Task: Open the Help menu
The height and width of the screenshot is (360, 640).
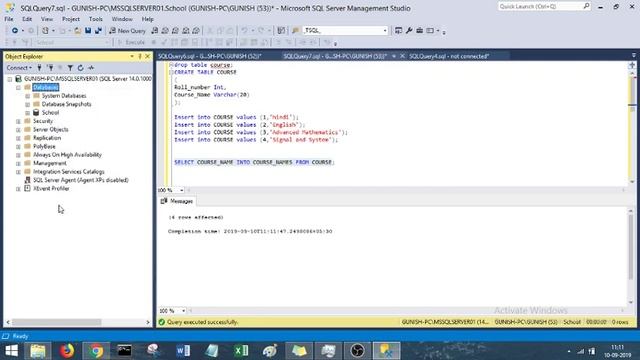Action: [147, 19]
